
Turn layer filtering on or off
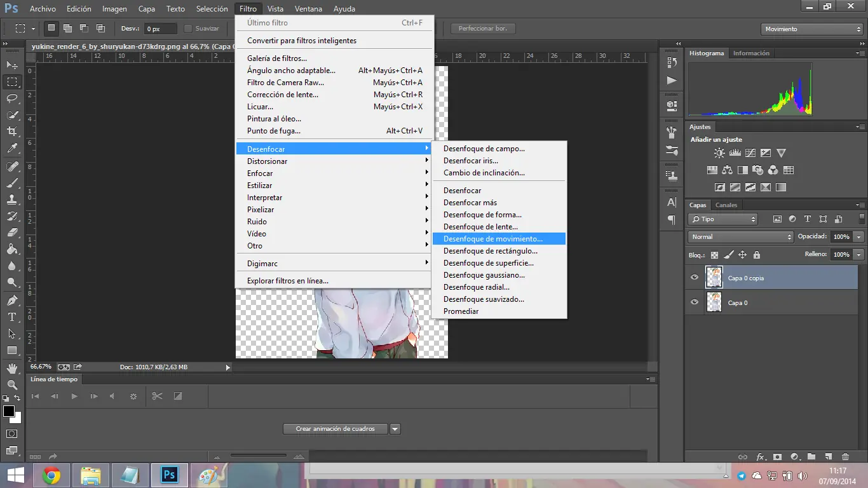862,219
